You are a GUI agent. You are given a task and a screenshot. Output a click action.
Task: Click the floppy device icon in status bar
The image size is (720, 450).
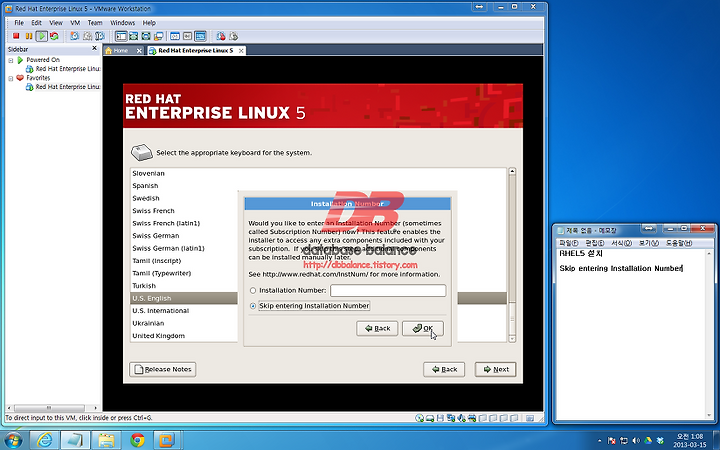(440, 418)
